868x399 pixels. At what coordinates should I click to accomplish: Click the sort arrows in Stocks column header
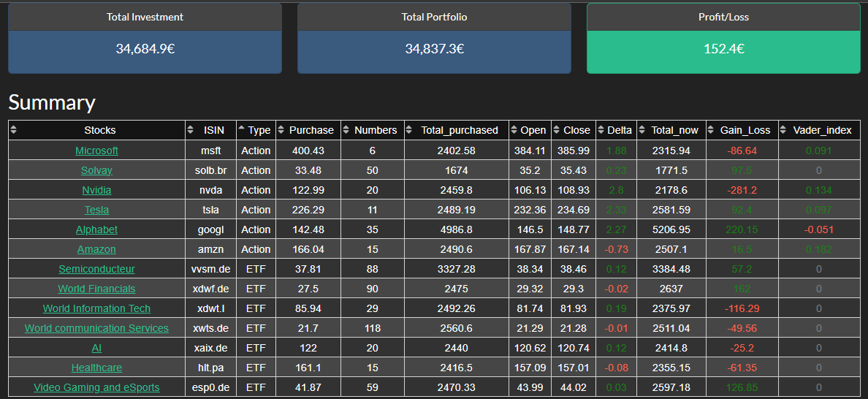pos(13,130)
